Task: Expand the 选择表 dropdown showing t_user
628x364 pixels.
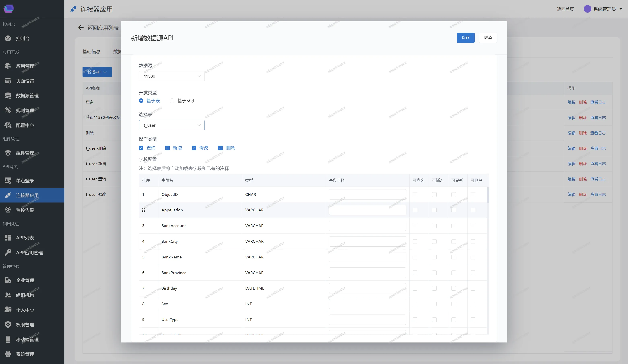Action: [x=171, y=125]
